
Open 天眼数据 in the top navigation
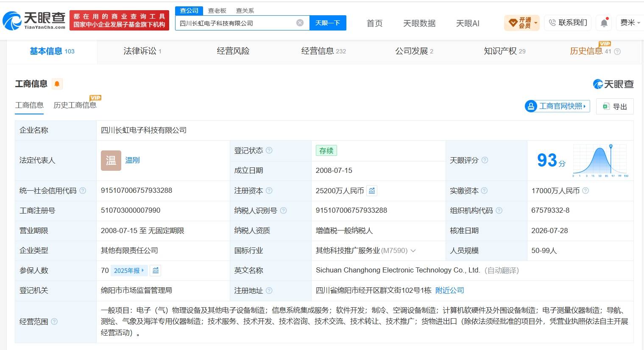(419, 23)
